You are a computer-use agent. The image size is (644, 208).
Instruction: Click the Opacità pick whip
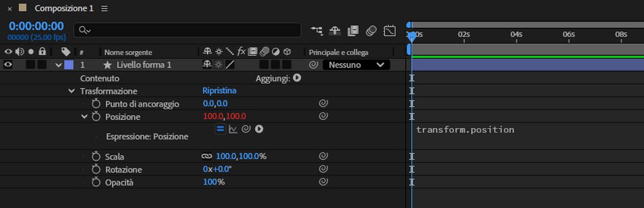click(x=323, y=182)
